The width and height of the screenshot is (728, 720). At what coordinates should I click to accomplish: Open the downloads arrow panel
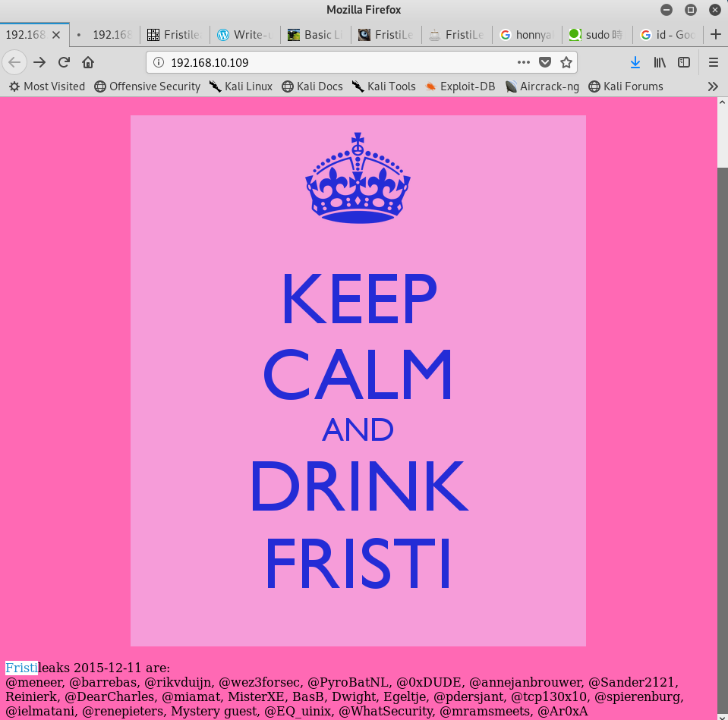click(635, 62)
